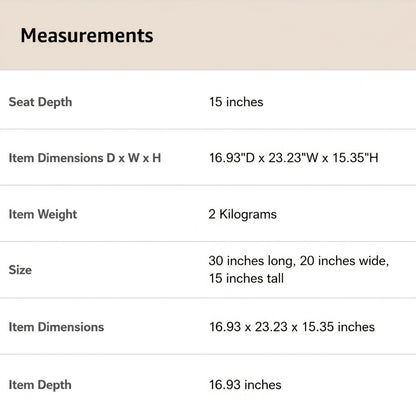Click the Seat Depth table row
Viewport: 416px width, 416px height.
point(208,100)
